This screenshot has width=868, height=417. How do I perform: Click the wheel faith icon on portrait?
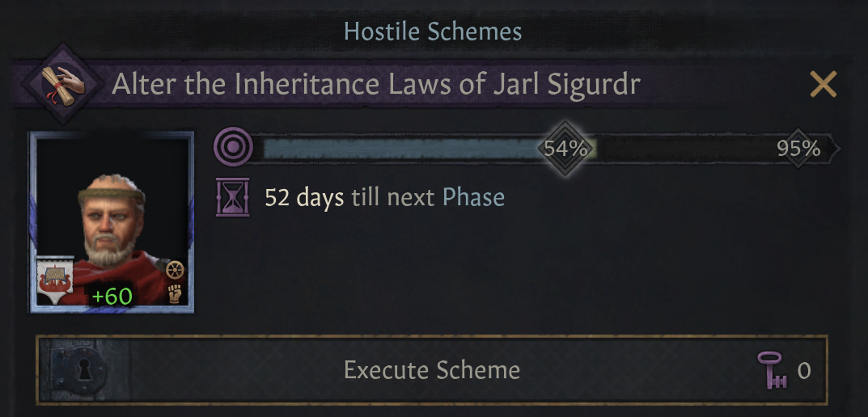tap(174, 270)
